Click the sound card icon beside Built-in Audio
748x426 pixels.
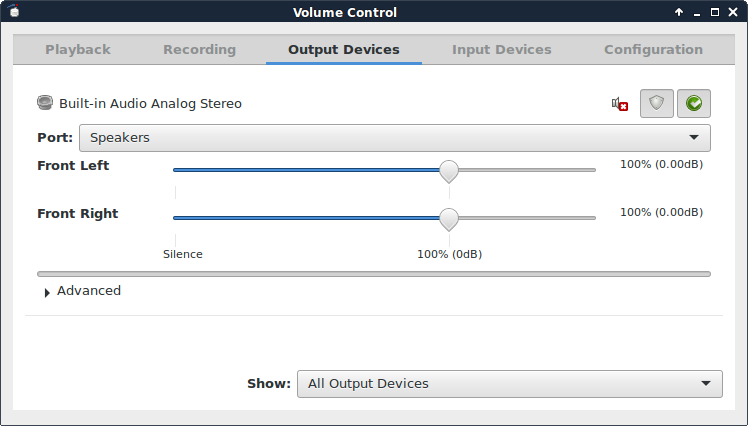point(45,103)
